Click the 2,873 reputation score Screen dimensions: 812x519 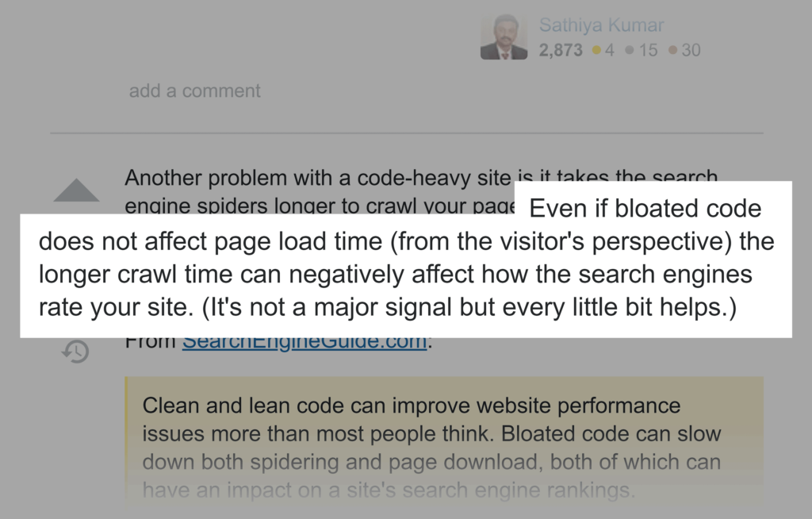click(561, 50)
